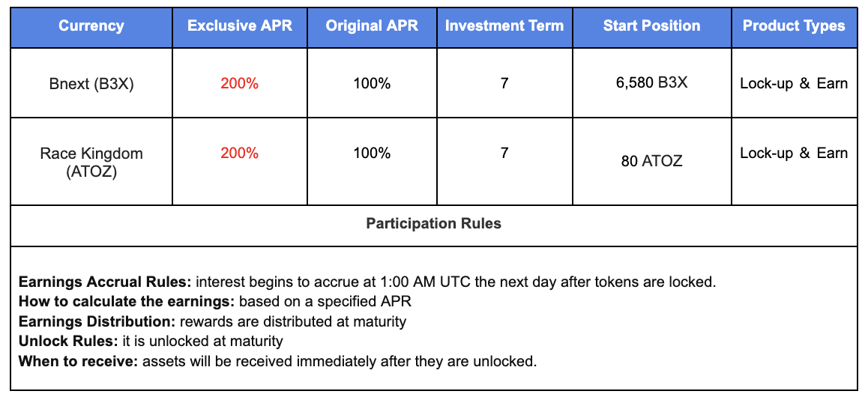This screenshot has width=868, height=397.
Task: Click the red 200% in Bnext row
Action: pyautogui.click(x=240, y=84)
